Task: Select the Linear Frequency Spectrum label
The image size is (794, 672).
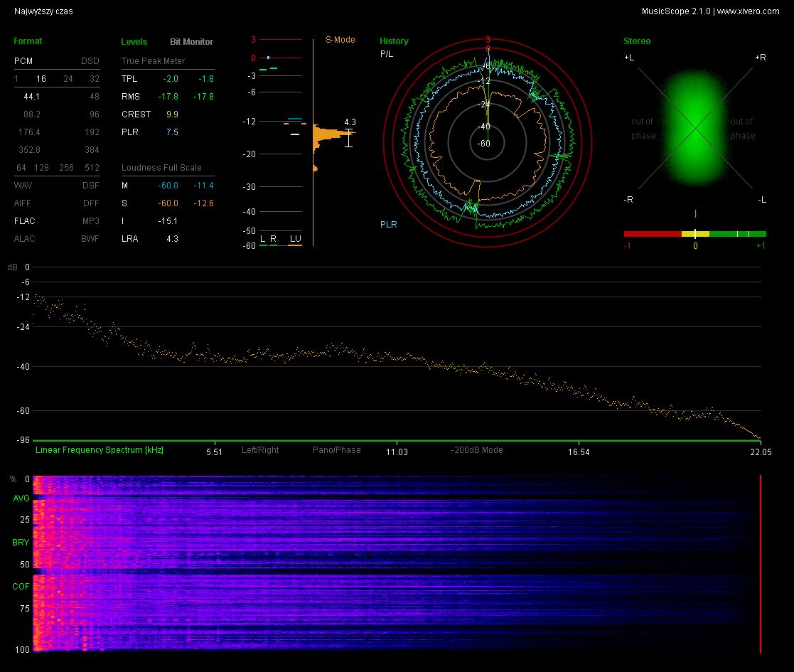Action: 100,449
